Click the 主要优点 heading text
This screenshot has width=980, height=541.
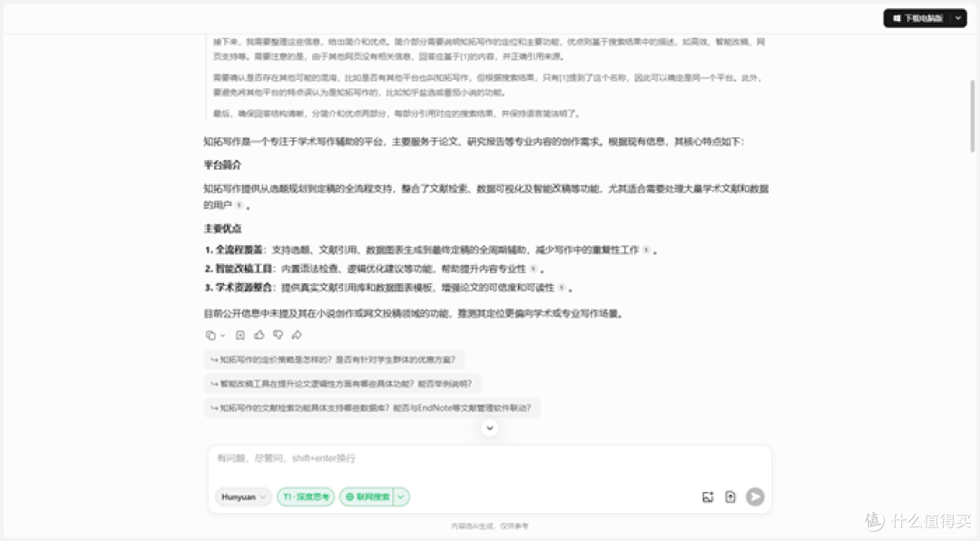click(x=222, y=228)
